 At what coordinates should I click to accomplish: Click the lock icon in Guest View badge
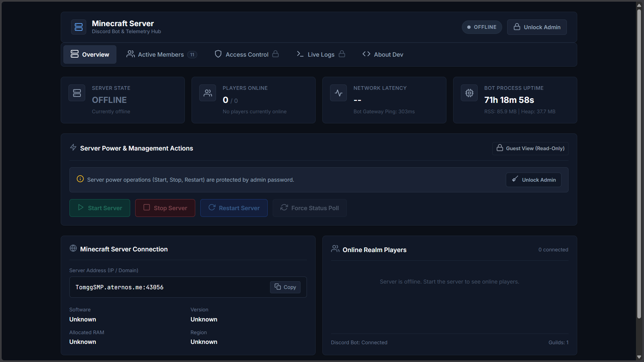[500, 148]
